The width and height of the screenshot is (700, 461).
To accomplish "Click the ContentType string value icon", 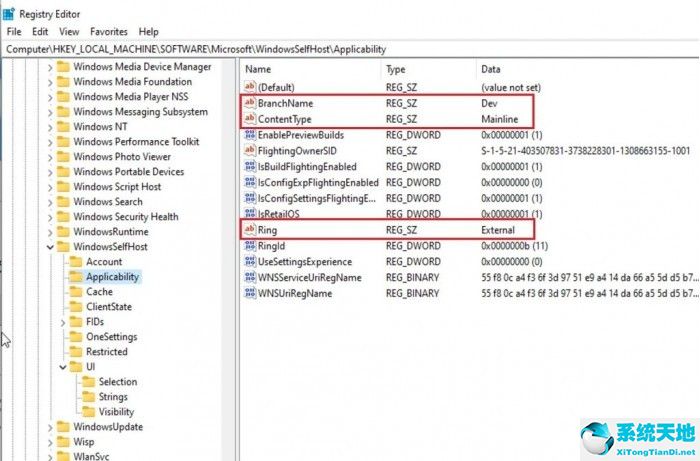I will 250,119.
